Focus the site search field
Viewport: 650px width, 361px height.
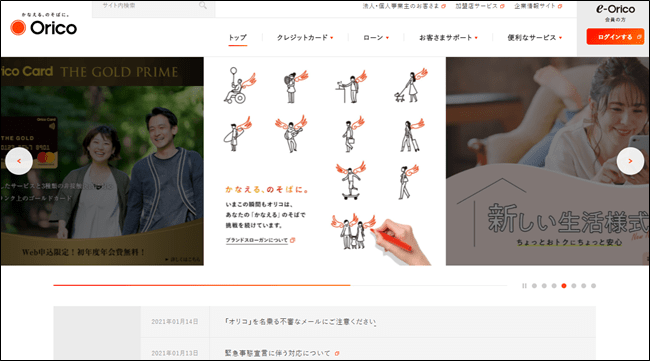153,8
